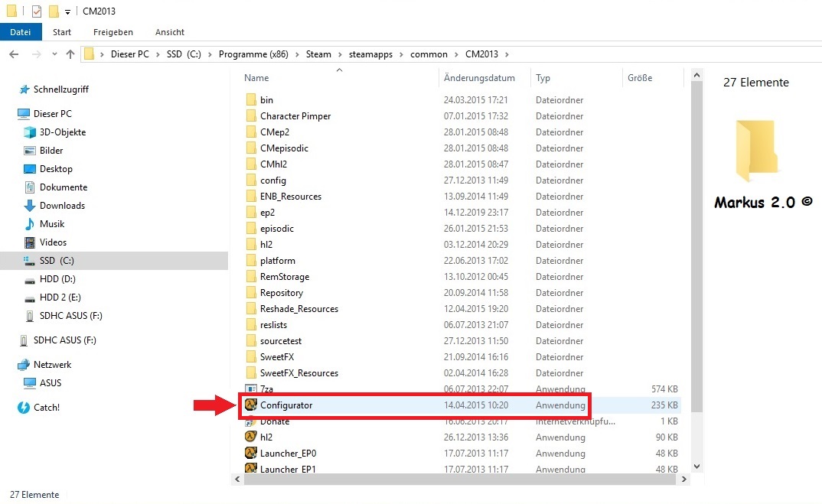Go back with the back arrow
822x504 pixels.
coord(14,54)
